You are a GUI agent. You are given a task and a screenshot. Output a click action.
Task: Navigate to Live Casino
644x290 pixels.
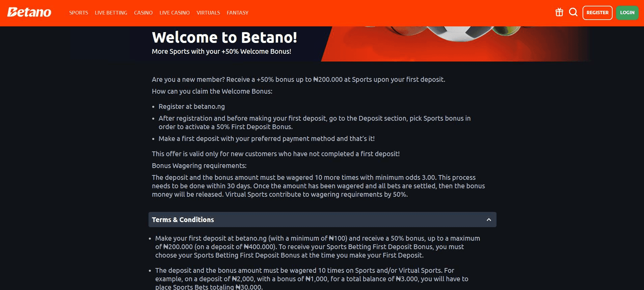click(x=175, y=13)
